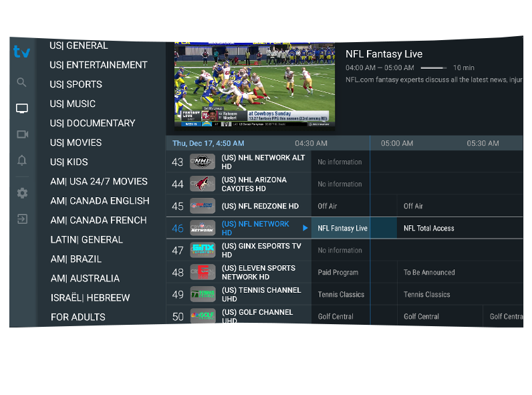The height and width of the screenshot is (395, 532).
Task: Select channel 47 GINX ESPORTS TV HD
Action: click(x=239, y=250)
